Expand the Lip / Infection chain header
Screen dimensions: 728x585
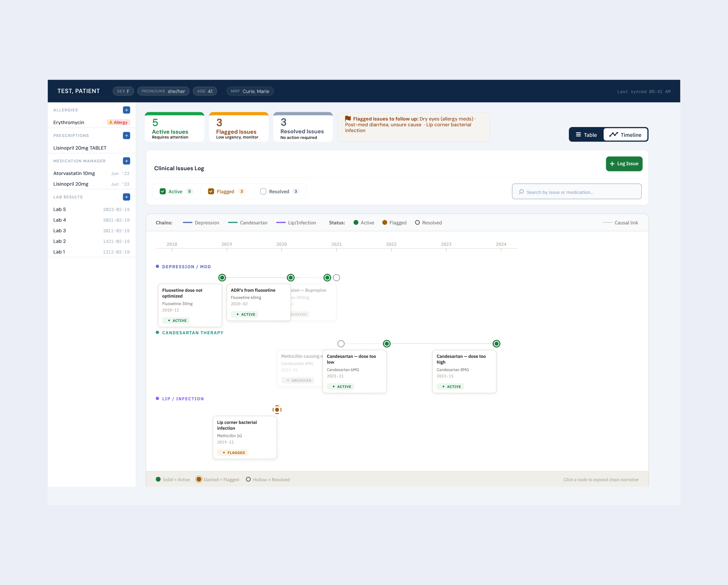coord(183,399)
